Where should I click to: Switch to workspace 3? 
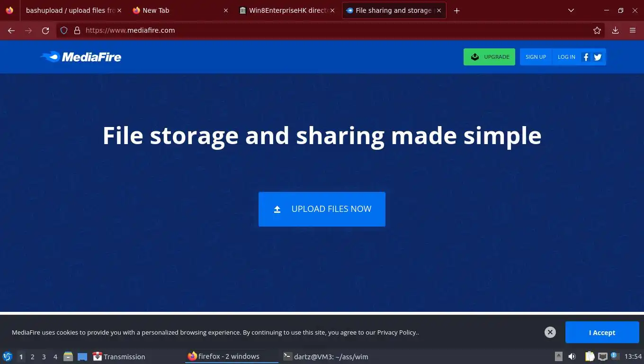(x=44, y=356)
